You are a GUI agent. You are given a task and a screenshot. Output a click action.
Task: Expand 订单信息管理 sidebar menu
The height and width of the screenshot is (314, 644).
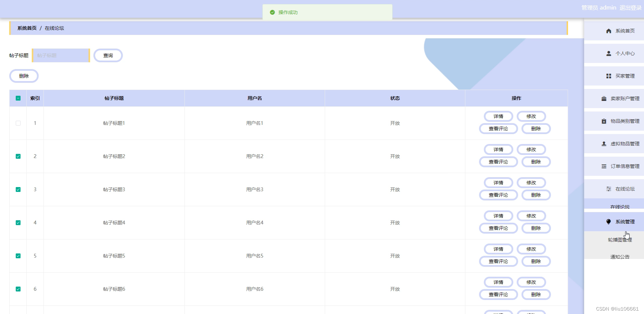click(614, 166)
